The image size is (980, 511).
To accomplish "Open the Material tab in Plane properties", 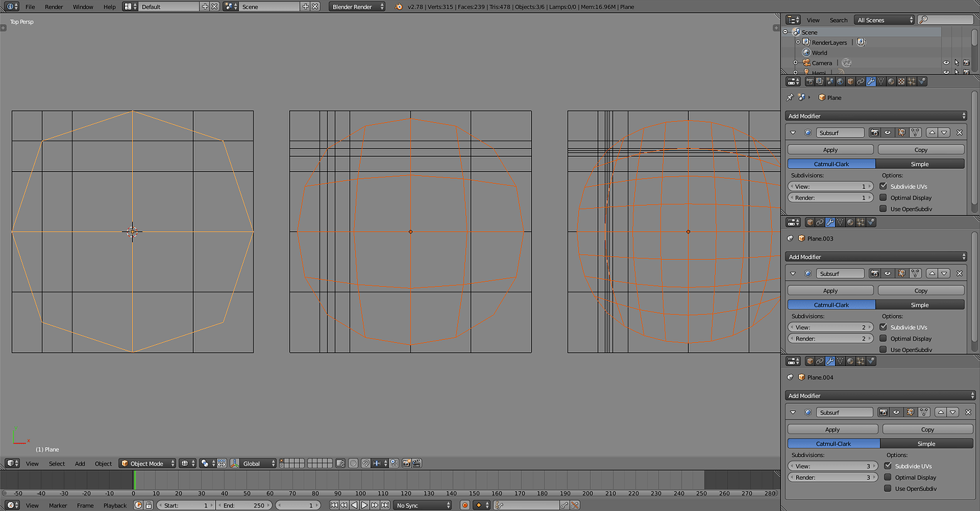I will point(891,82).
